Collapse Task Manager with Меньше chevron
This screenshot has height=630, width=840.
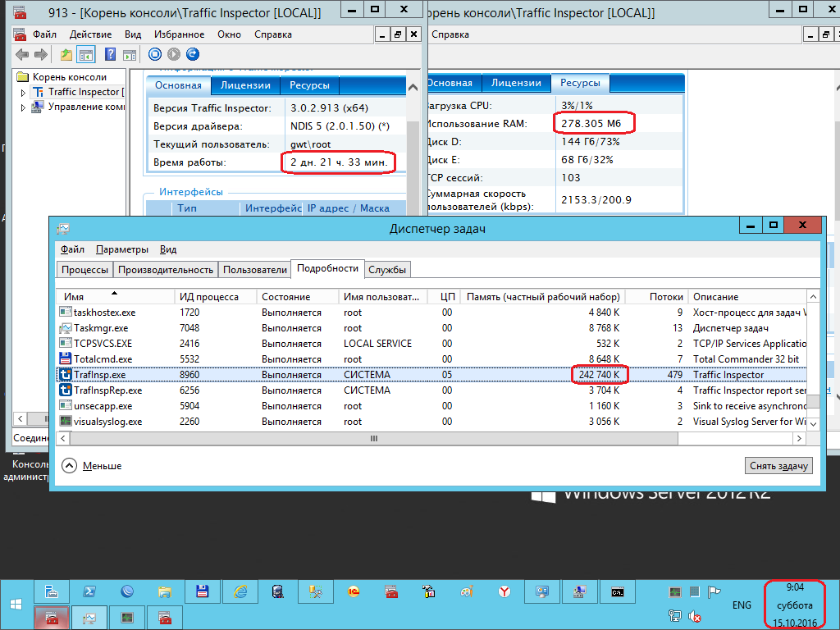tap(69, 466)
